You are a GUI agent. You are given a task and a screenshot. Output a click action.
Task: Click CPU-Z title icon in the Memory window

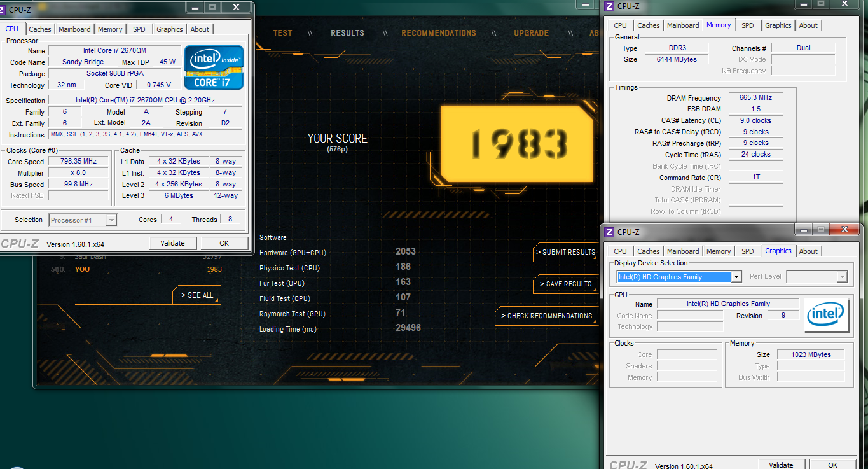(609, 6)
